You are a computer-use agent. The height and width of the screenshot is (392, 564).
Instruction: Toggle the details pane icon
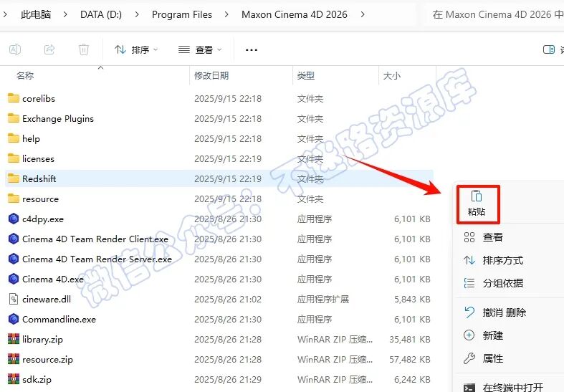coord(549,49)
